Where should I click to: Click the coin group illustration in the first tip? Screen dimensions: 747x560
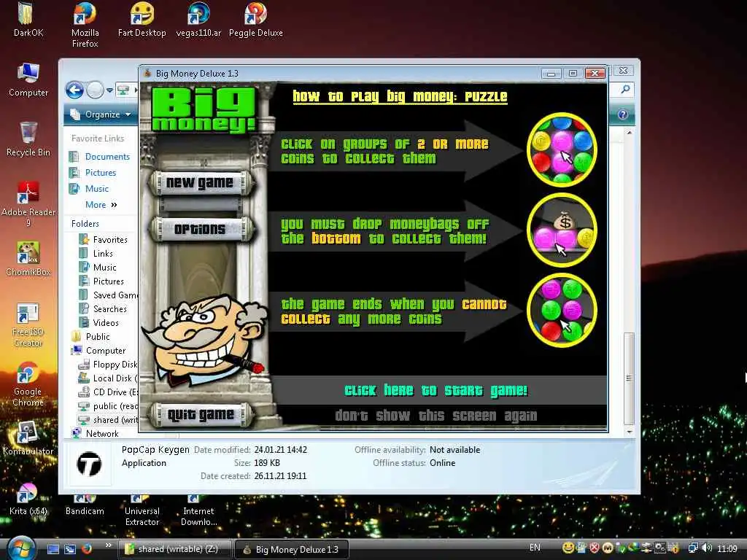tap(562, 150)
